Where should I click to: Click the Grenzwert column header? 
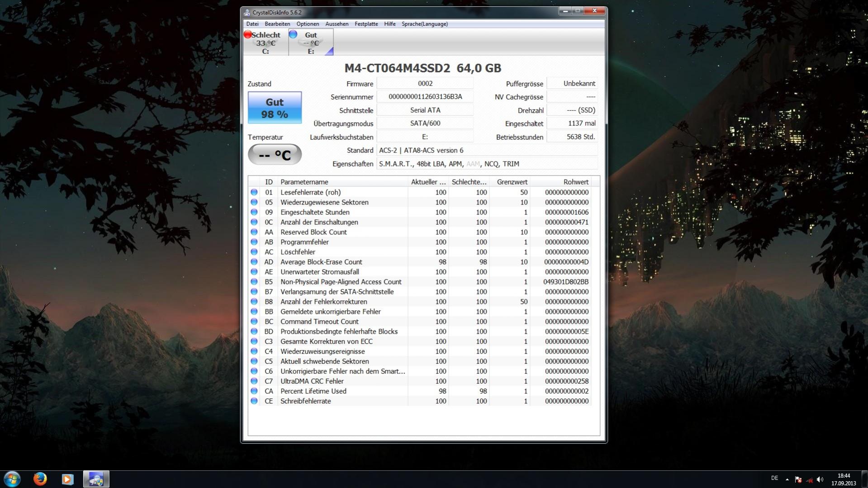tap(509, 182)
